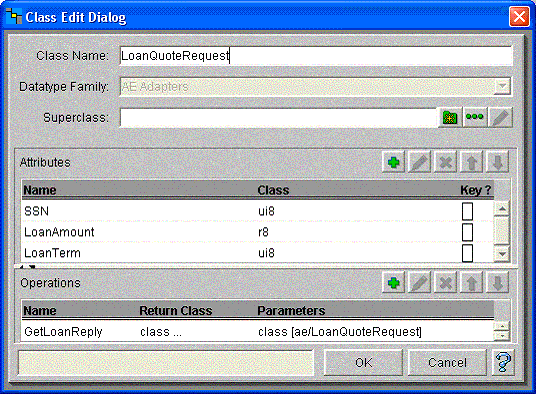536x395 pixels.
Task: Click Attributes list scroll down arrow
Action: [502, 254]
